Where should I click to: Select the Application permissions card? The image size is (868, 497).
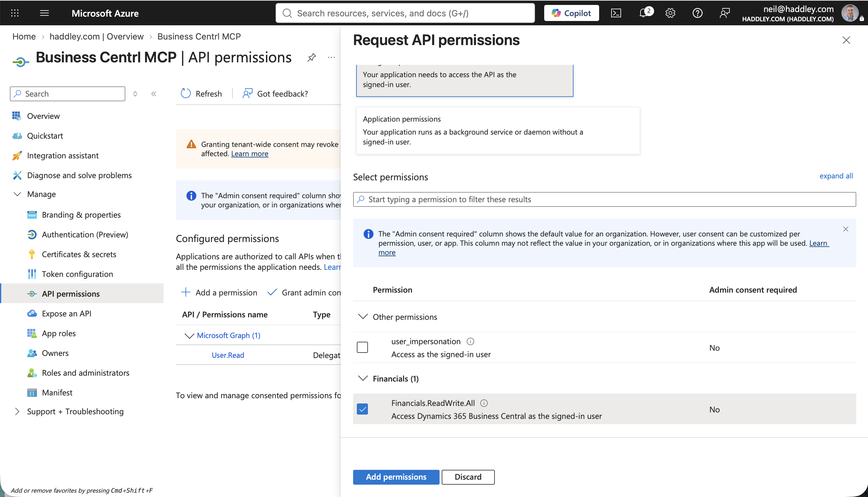click(x=498, y=131)
